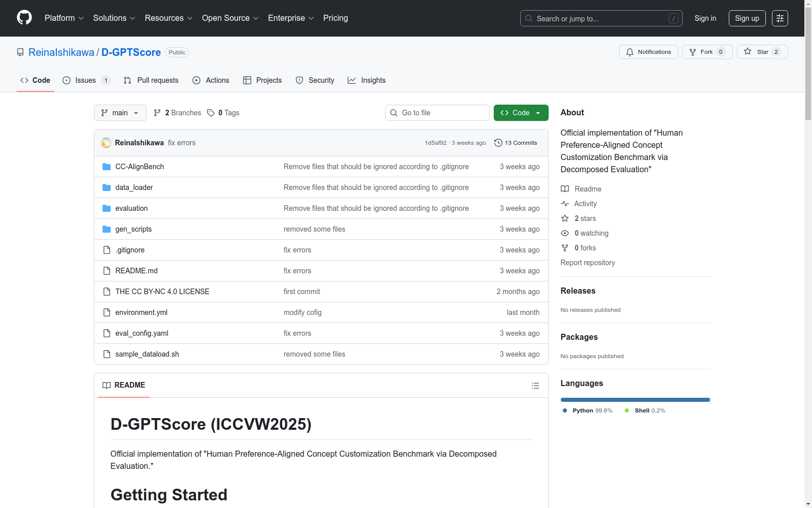Image resolution: width=812 pixels, height=508 pixels.
Task: Star the D-GPTScore repository
Action: (x=762, y=52)
